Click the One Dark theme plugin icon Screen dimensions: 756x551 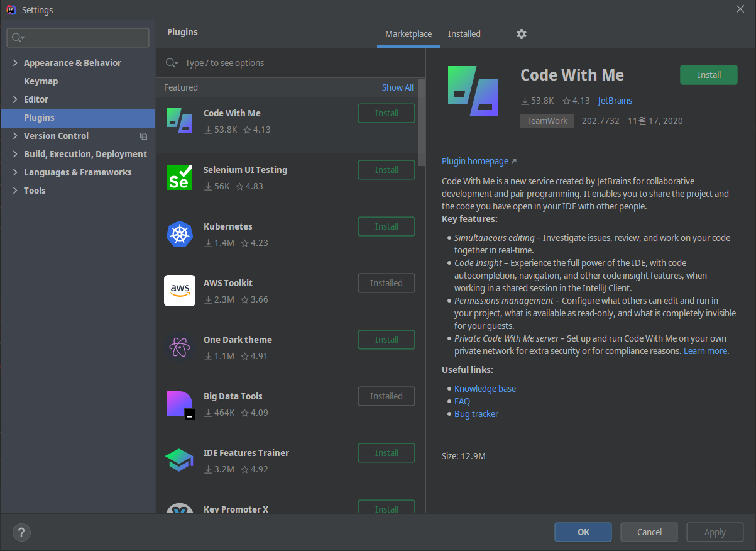(180, 347)
